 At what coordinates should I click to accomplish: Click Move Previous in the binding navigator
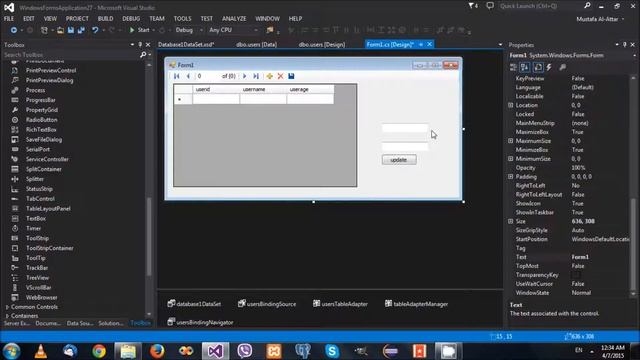188,76
